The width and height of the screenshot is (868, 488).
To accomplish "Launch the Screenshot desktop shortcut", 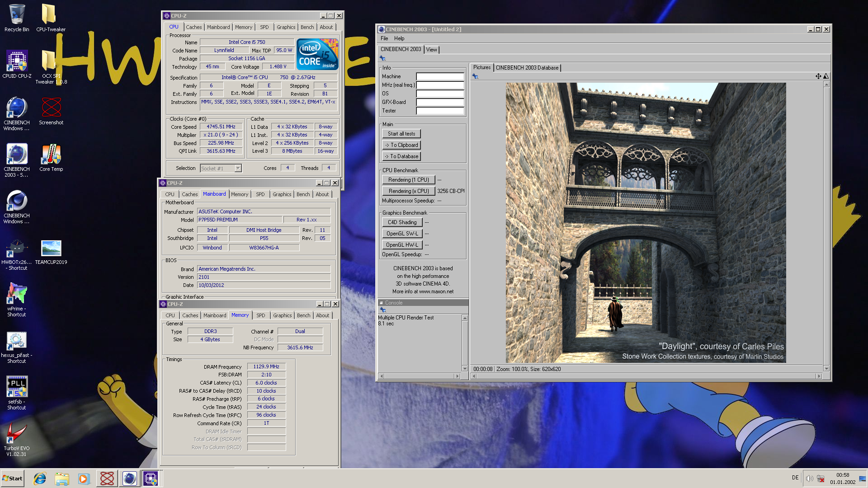I will pyautogui.click(x=51, y=111).
